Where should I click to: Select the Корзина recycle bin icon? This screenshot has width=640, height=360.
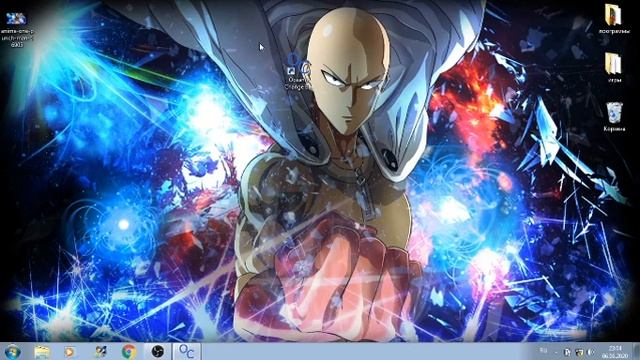pyautogui.click(x=614, y=117)
